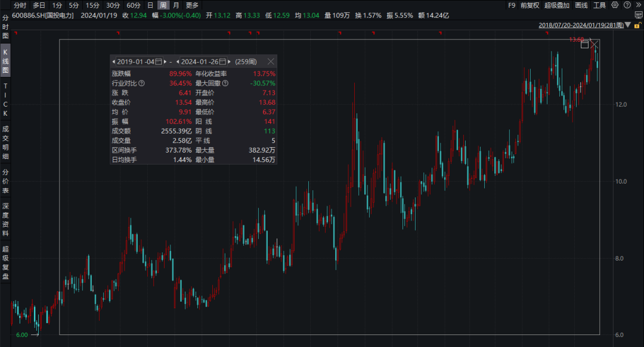Screen dimensions: 644x347
Task: Select the 5分 period tab
Action: 74,5
